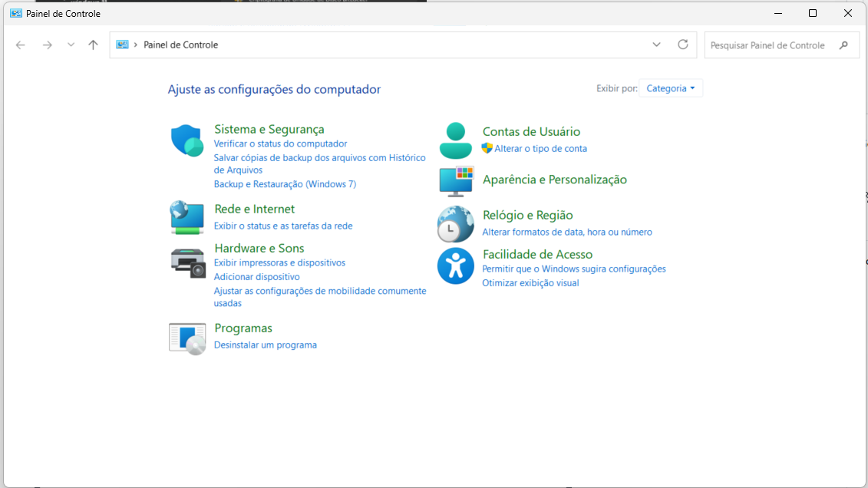Open the Rede e Internet globe monitor icon
This screenshot has height=488, width=868.
[187, 217]
